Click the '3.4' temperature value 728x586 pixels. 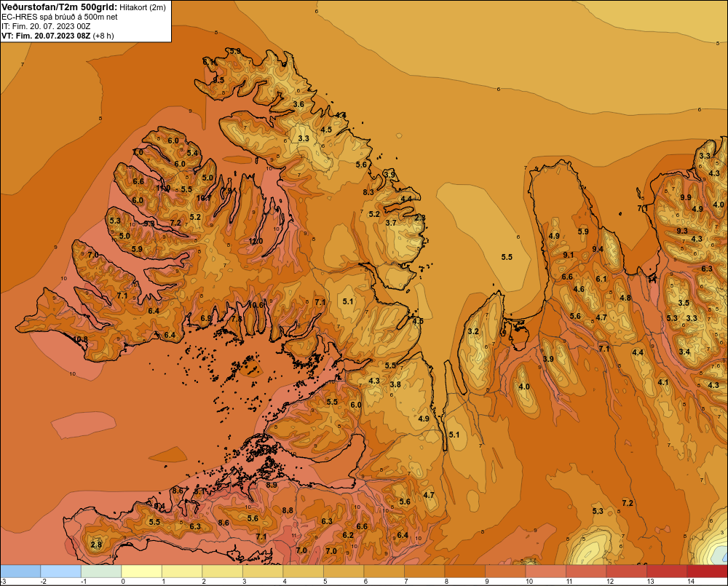coord(684,352)
